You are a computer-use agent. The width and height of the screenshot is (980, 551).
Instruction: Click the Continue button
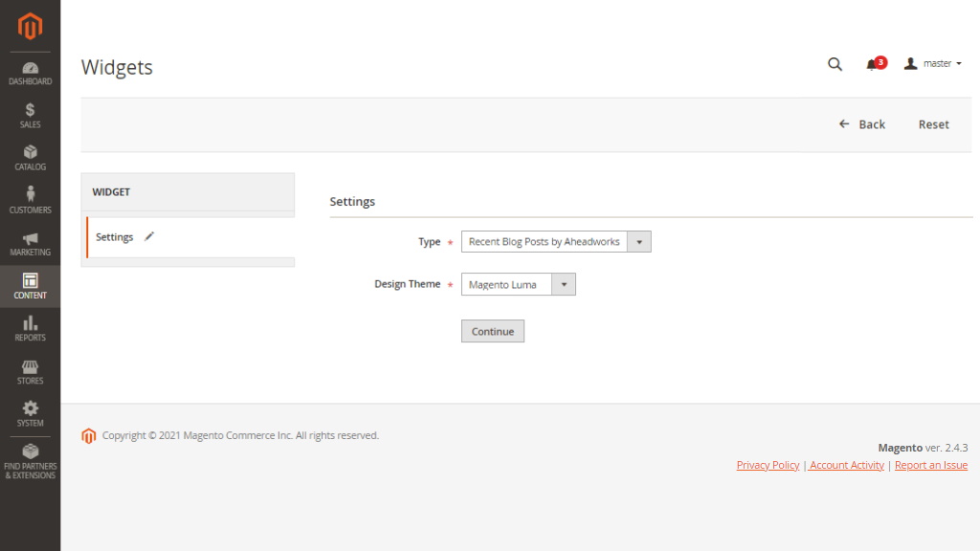point(493,331)
